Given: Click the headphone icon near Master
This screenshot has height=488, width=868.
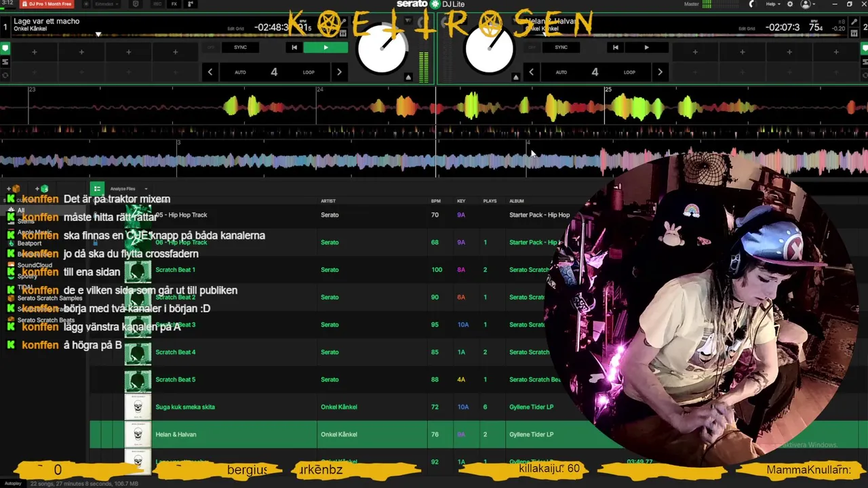Looking at the screenshot, I should [751, 4].
